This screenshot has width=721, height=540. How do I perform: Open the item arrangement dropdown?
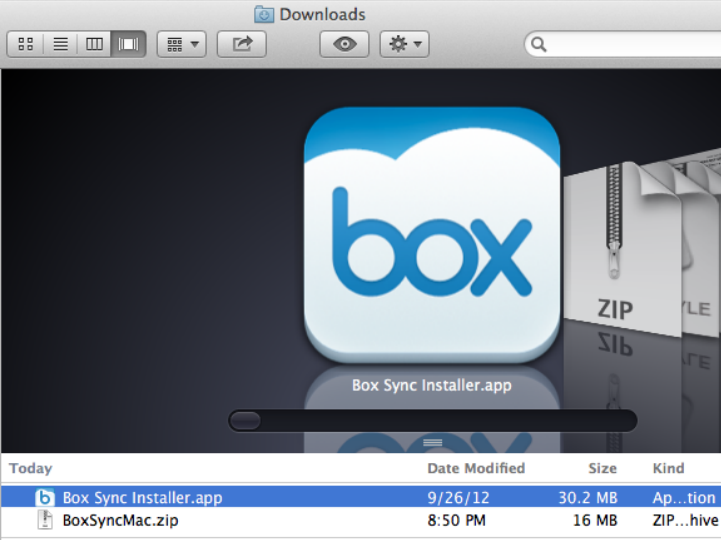182,44
